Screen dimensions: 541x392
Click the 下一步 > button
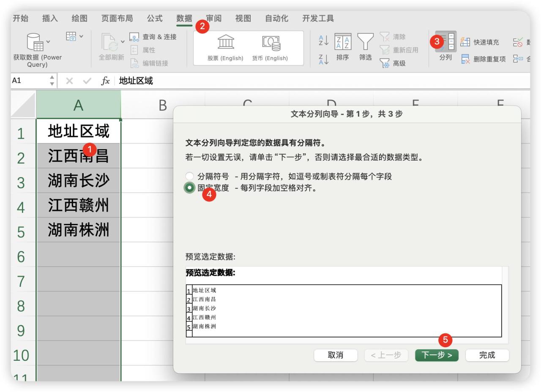(x=437, y=355)
